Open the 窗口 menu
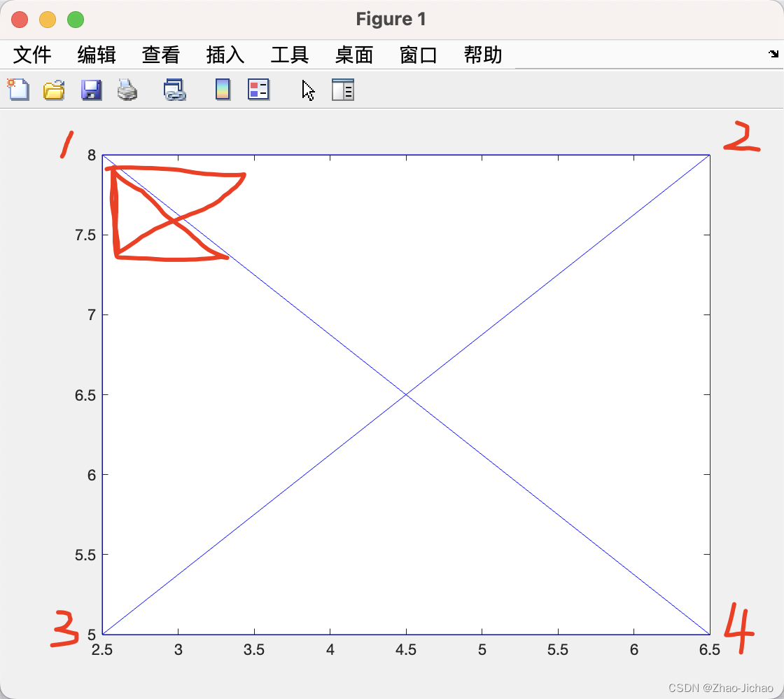Image resolution: width=784 pixels, height=699 pixels. pyautogui.click(x=418, y=55)
